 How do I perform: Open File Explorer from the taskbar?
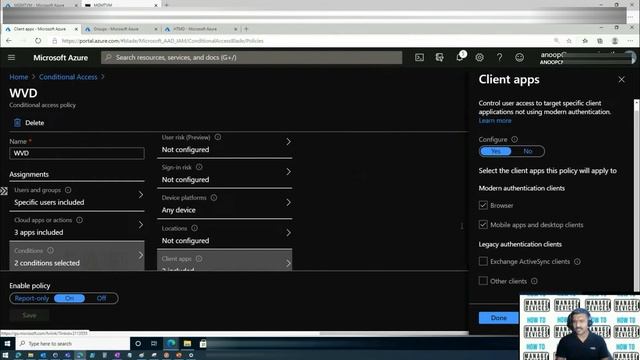187,343
